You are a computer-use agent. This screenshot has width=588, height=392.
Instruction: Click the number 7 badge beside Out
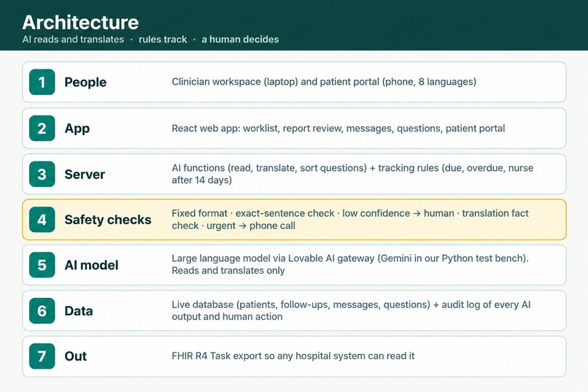[x=42, y=356]
